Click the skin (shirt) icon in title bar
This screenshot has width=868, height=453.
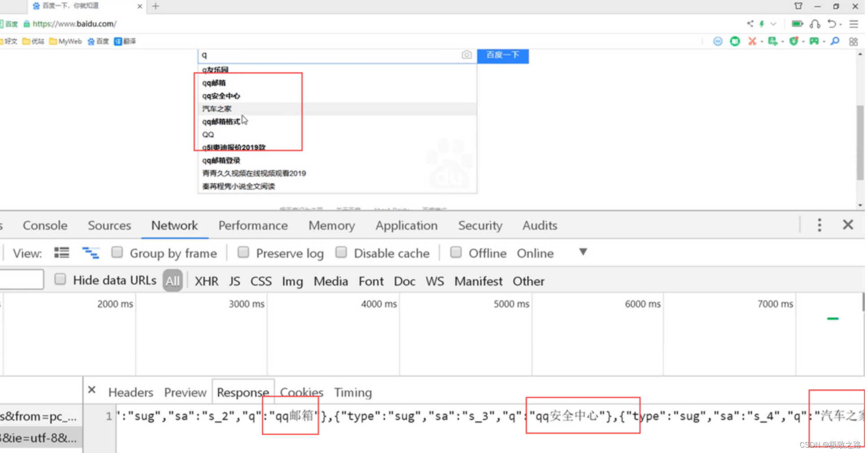click(798, 6)
